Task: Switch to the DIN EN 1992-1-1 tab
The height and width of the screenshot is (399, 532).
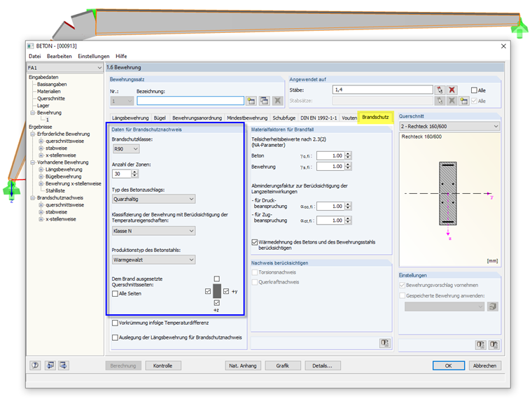Action: 318,118
